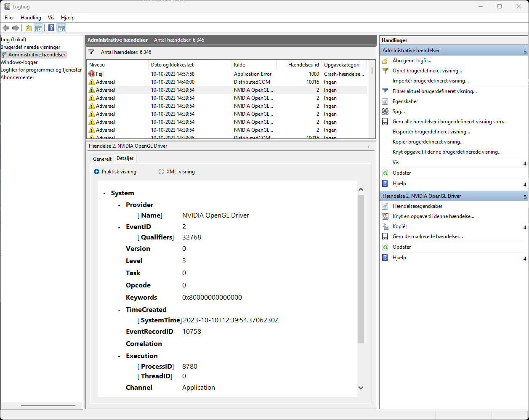This screenshot has width=529, height=420.
Task: Click the Hændelsesegenskaber icon in actions
Action: click(x=385, y=206)
